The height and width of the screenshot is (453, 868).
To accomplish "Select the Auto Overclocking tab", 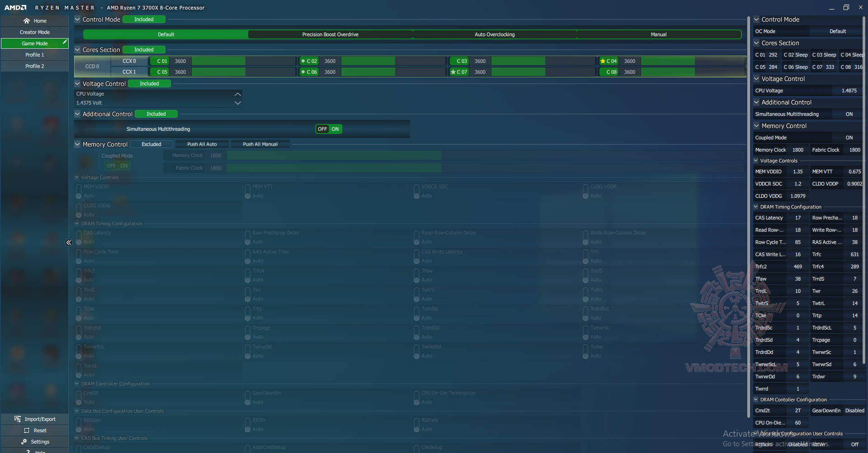I will pos(495,34).
